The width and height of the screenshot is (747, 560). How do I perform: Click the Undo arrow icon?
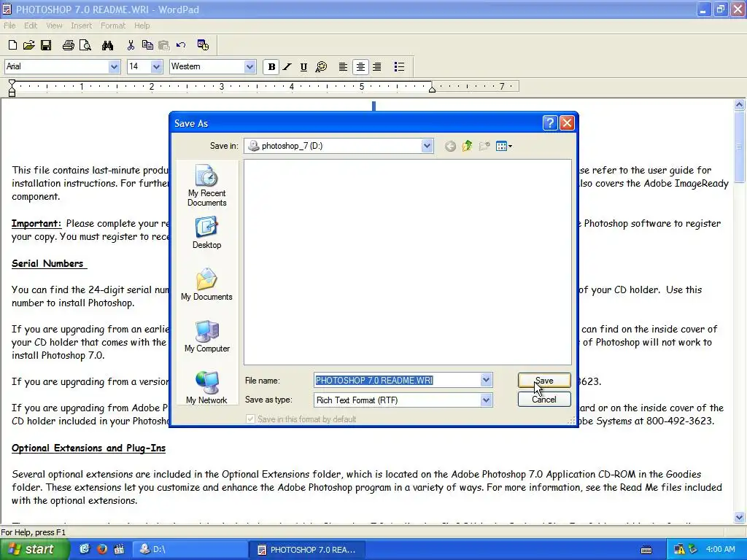tap(181, 45)
